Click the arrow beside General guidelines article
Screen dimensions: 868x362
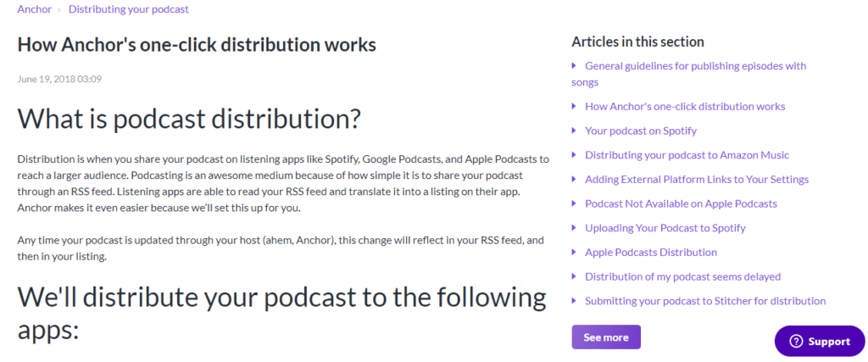click(575, 65)
